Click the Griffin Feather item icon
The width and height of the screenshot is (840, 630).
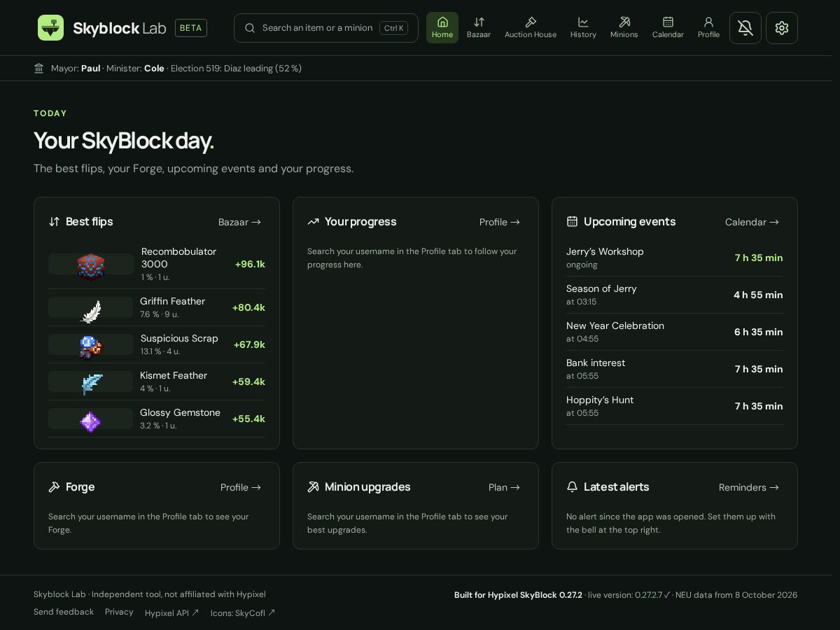(91, 311)
